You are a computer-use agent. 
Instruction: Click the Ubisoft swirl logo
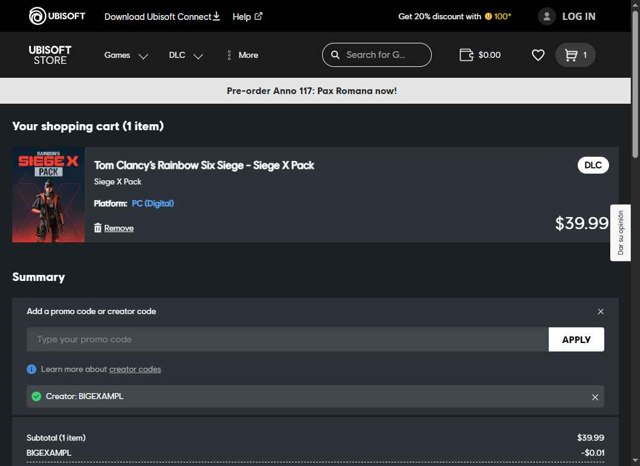coord(38,16)
